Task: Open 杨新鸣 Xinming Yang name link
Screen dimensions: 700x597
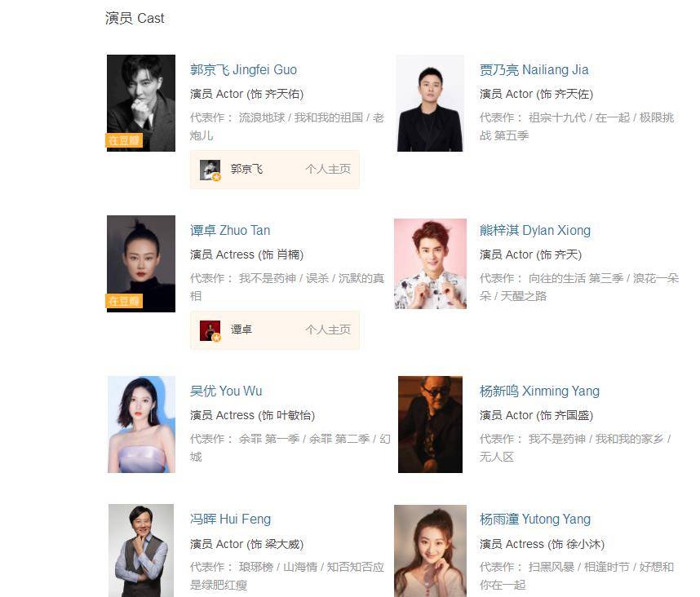Action: 539,391
